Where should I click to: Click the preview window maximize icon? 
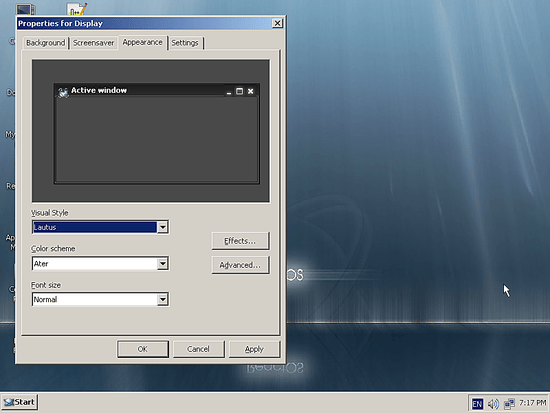[240, 91]
